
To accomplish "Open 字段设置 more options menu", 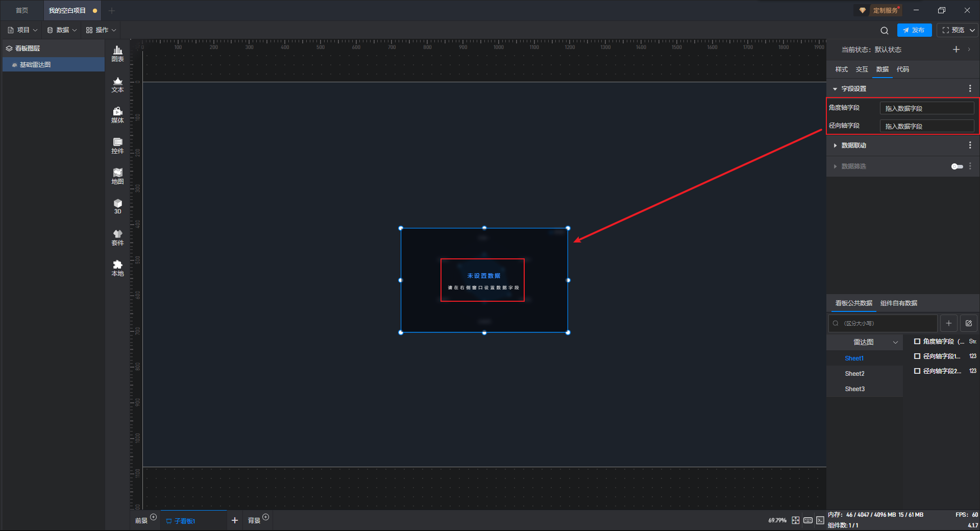I will click(970, 88).
